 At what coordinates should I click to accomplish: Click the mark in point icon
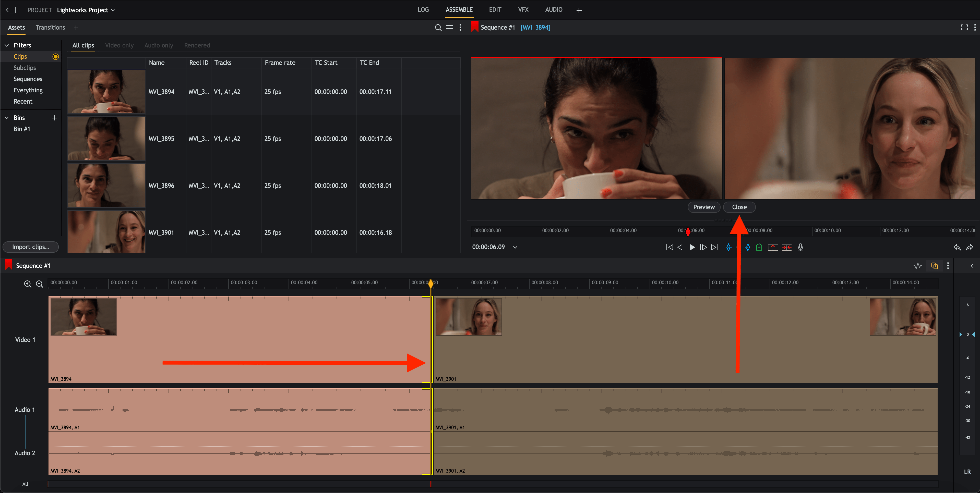click(x=728, y=247)
